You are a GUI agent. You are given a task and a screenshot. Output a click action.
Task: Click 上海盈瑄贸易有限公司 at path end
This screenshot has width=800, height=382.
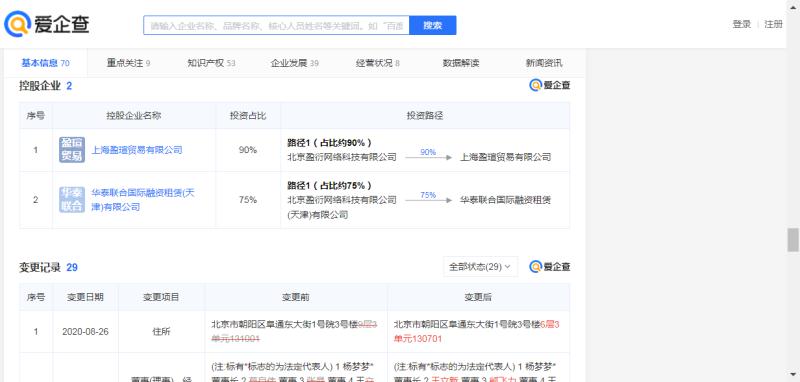pyautogui.click(x=506, y=157)
